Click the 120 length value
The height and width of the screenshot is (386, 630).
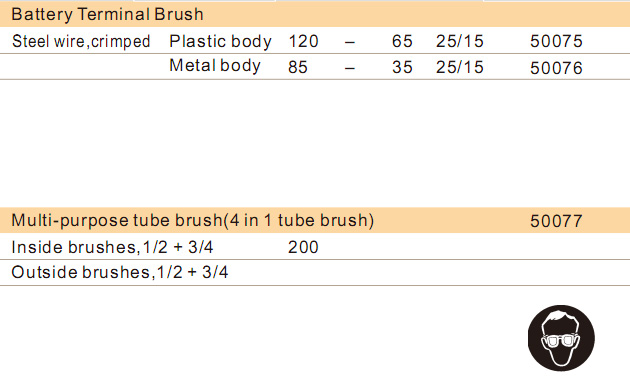point(303,41)
